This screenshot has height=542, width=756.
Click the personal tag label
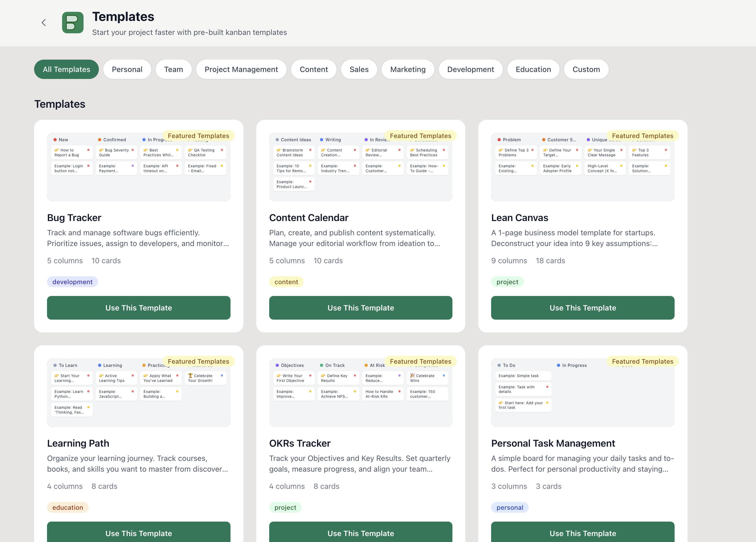click(x=510, y=507)
